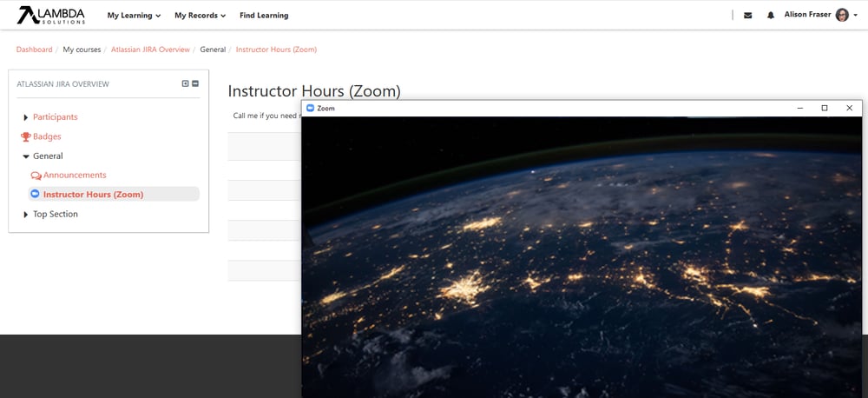Open Atlassian JIRA Overview breadcrumb link
The width and height of the screenshot is (868, 398).
click(x=150, y=50)
